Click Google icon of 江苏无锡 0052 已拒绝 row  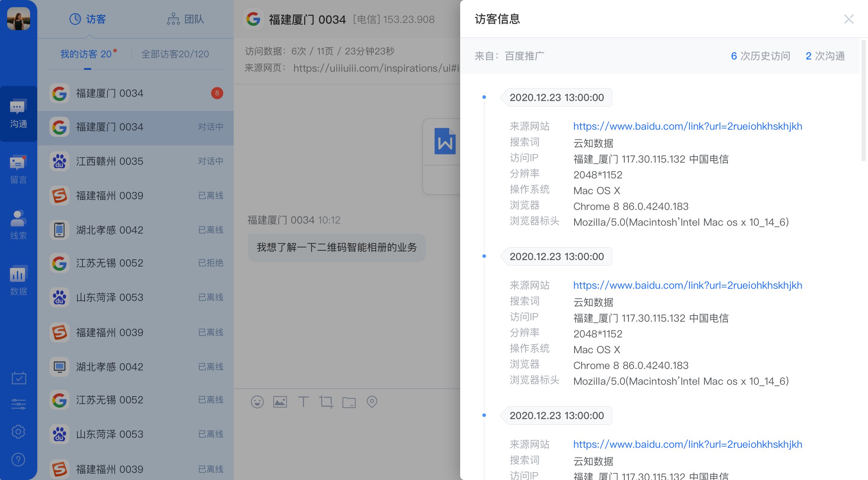pos(59,263)
